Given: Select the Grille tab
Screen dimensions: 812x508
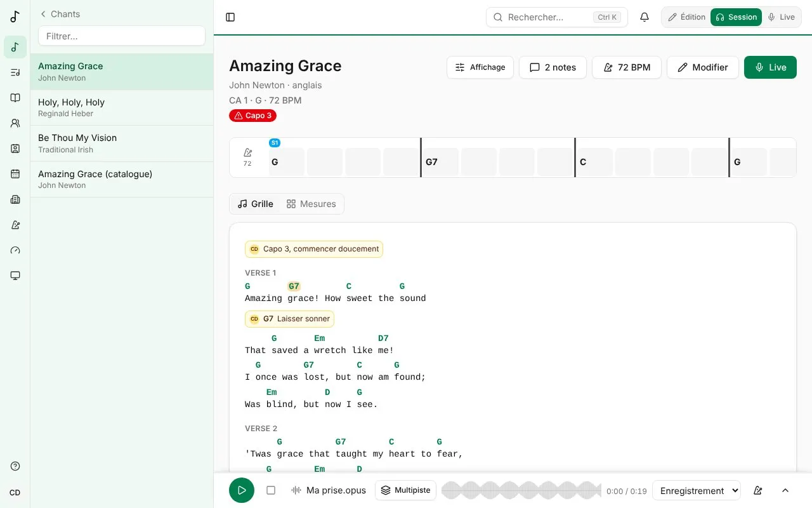Looking at the screenshot, I should click(256, 204).
